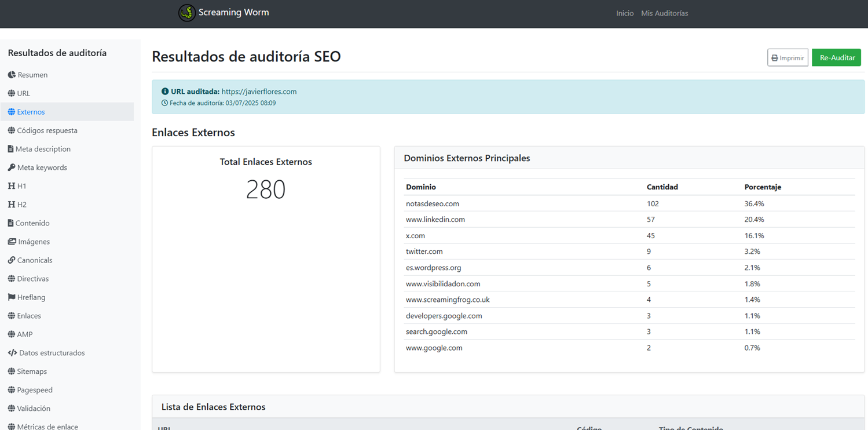
Task: Open Meta keywords in the sidebar
Action: click(67, 167)
